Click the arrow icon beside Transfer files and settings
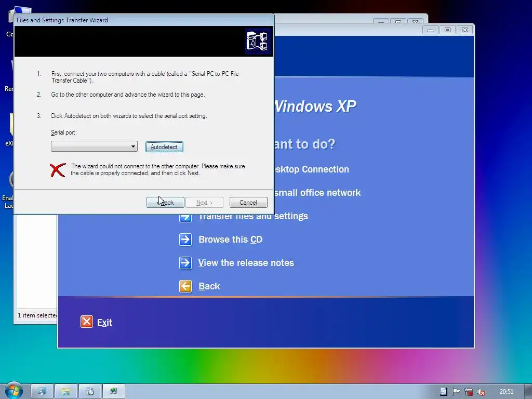 click(185, 217)
